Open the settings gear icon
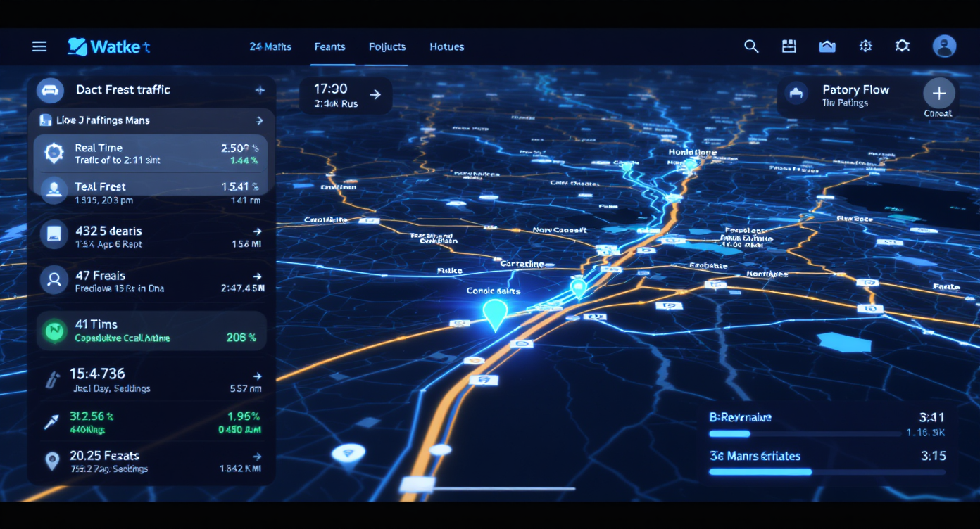This screenshot has height=529, width=980. pos(902,46)
